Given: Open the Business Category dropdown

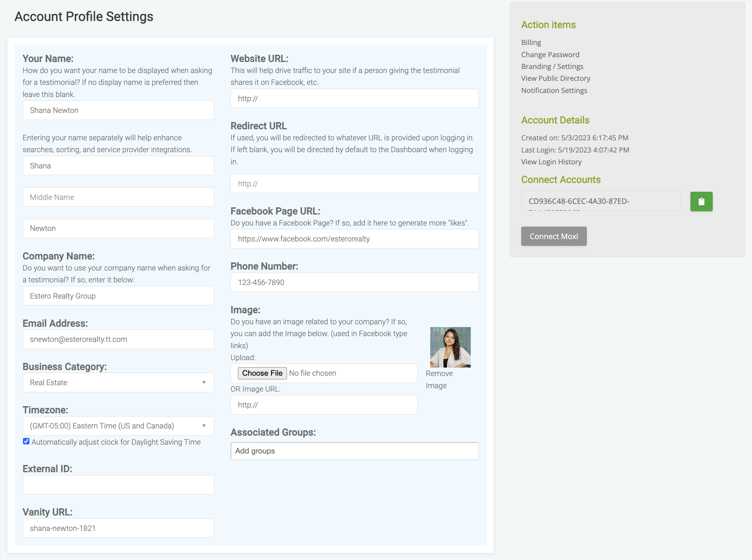Looking at the screenshot, I should (118, 382).
